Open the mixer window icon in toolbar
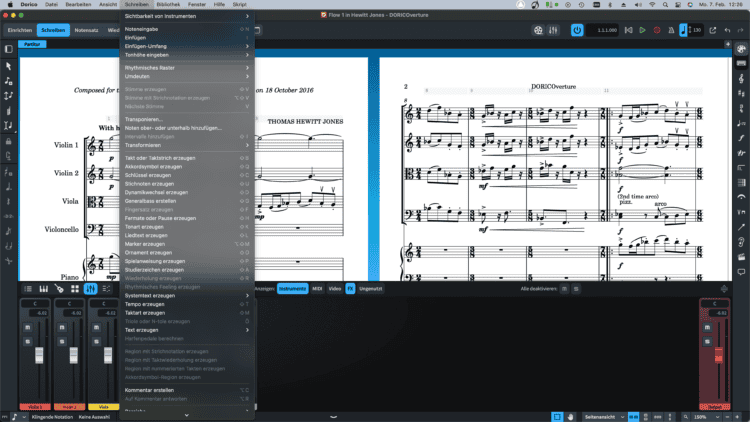Screen dimensions: 750x422 click(553, 30)
